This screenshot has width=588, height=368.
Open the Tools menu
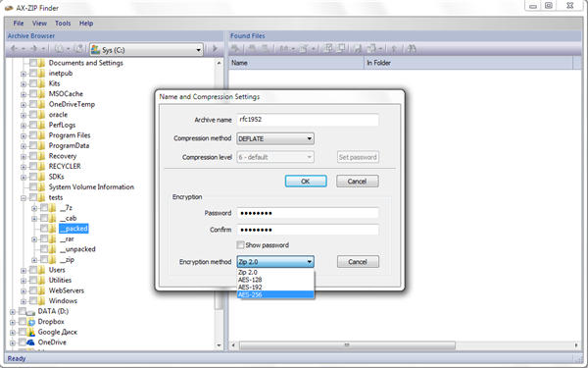coord(63,24)
